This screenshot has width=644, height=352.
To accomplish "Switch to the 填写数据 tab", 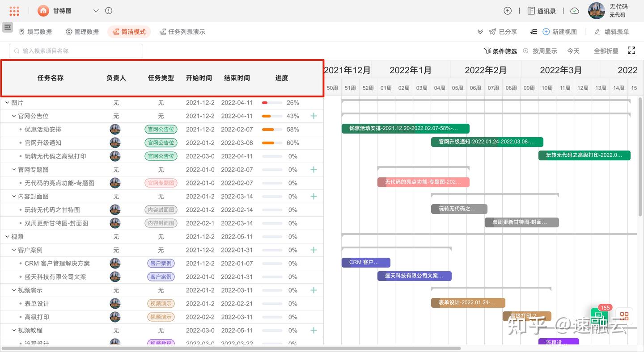I will (35, 32).
